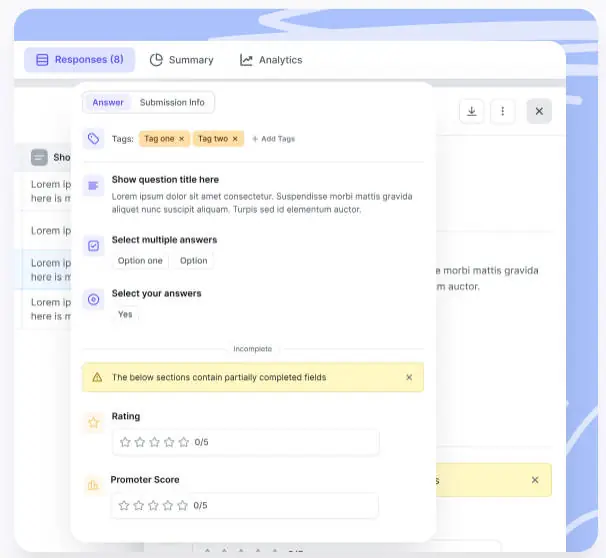The width and height of the screenshot is (606, 558).
Task: Click the Incomplete divider label
Action: pos(253,349)
